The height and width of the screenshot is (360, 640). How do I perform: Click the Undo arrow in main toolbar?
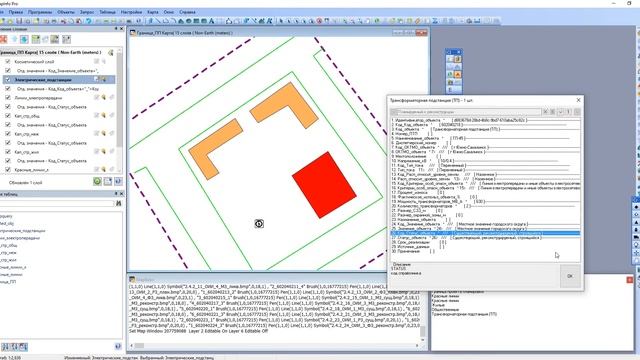pos(88,21)
